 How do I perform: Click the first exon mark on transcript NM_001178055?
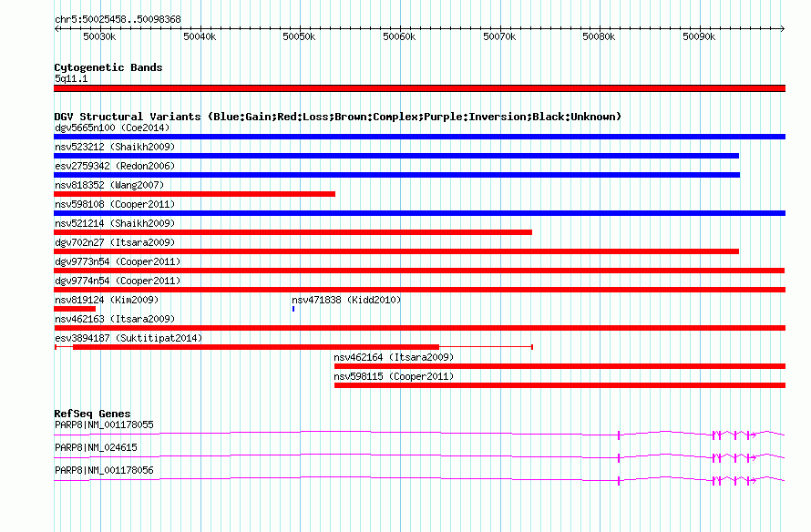click(x=619, y=435)
